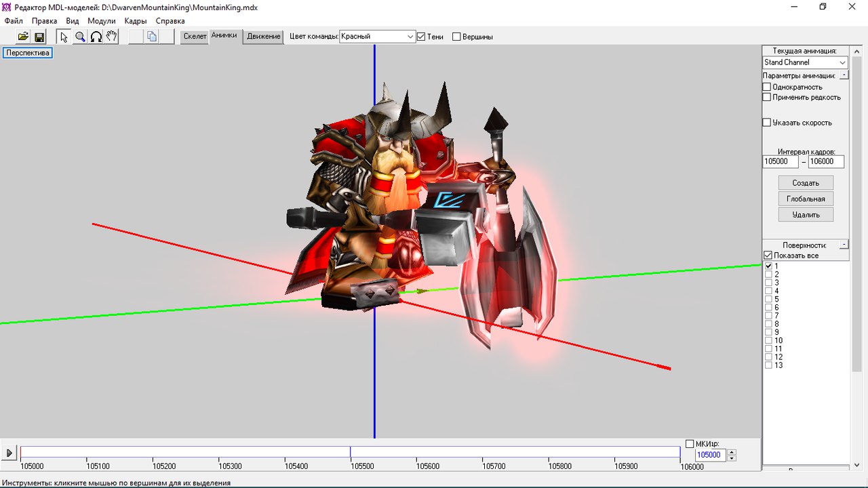868x488 pixels.
Task: Click the Глобальная button
Action: [x=806, y=199]
